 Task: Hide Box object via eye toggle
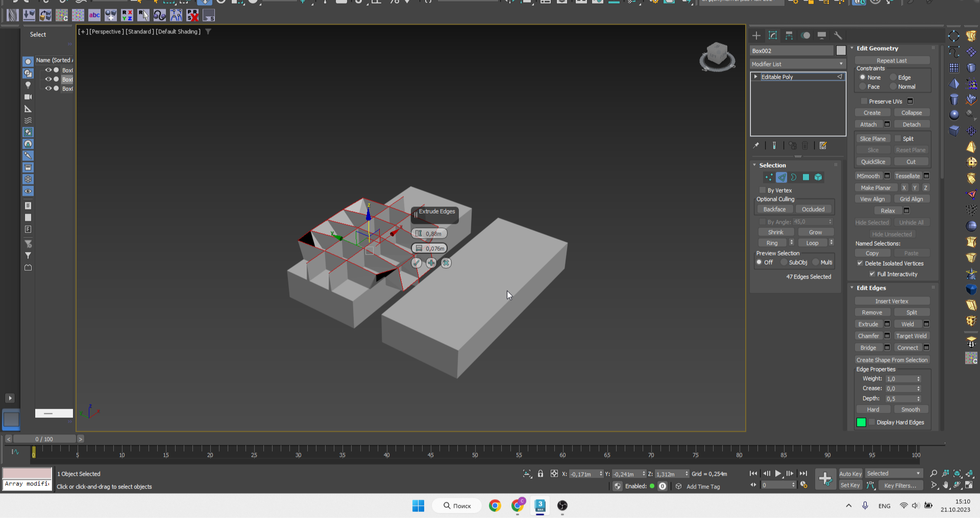(x=48, y=70)
